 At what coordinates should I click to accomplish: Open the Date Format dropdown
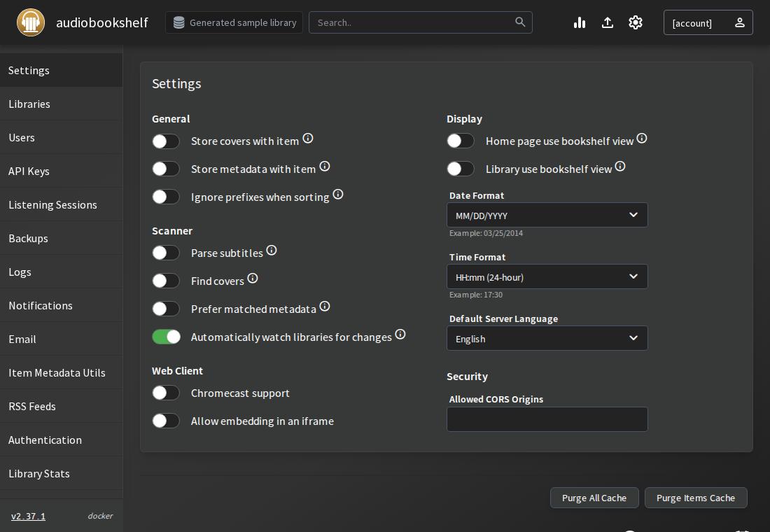coord(547,215)
